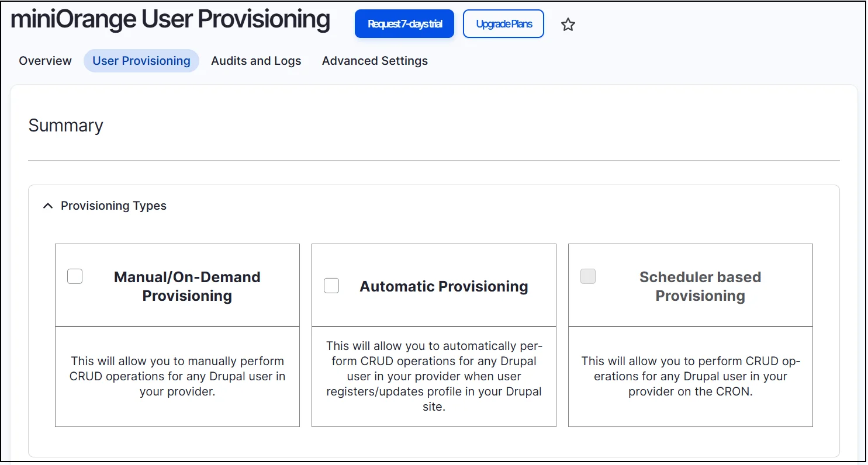Click the Automatic Provisioning title text
The height and width of the screenshot is (465, 868).
pos(444,286)
